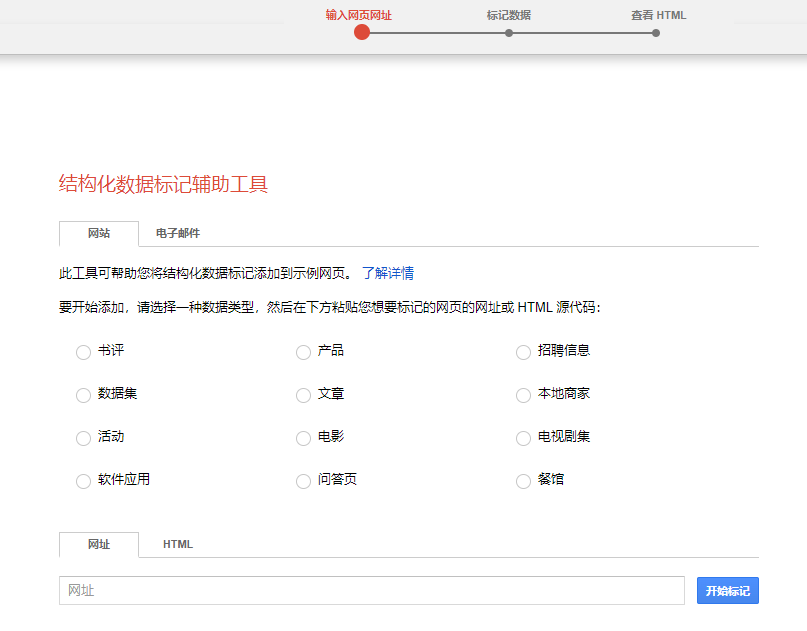Select the 产品 data type
The image size is (807, 631).
tap(303, 352)
